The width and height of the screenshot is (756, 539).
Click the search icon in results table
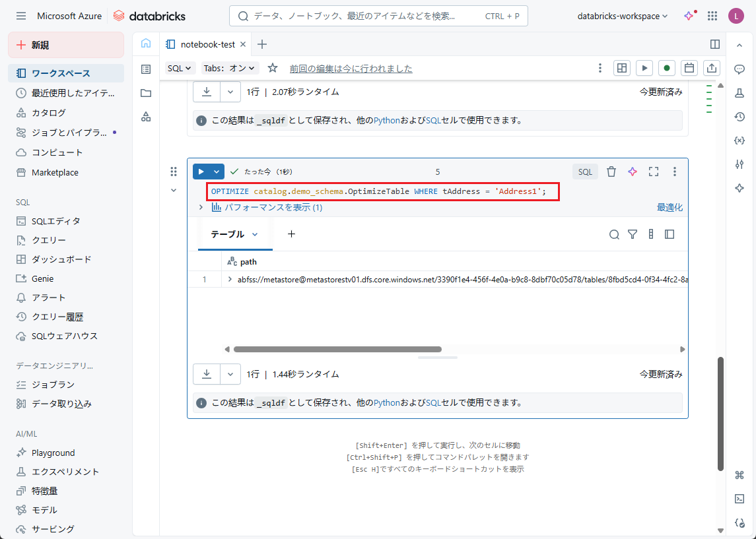pyautogui.click(x=614, y=234)
